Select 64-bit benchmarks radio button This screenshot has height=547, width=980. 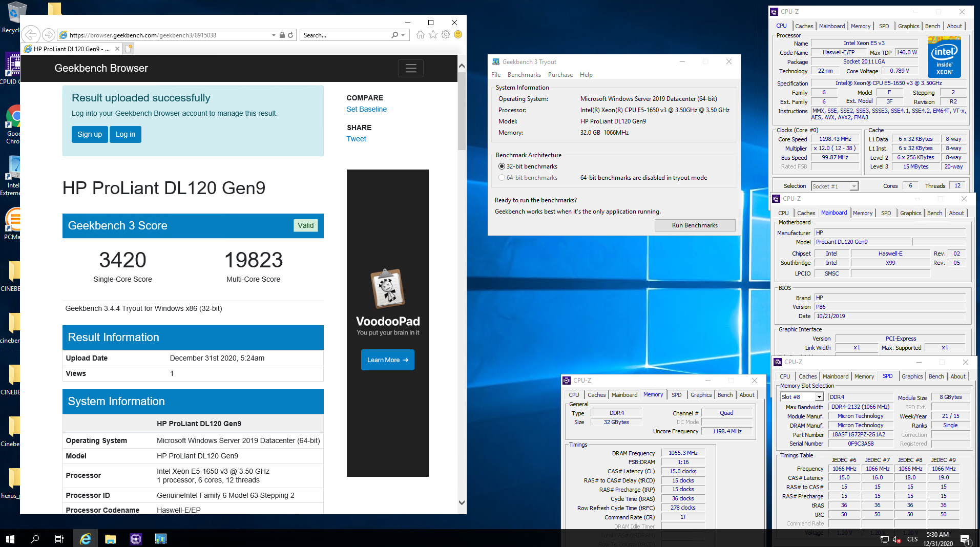[x=502, y=178]
